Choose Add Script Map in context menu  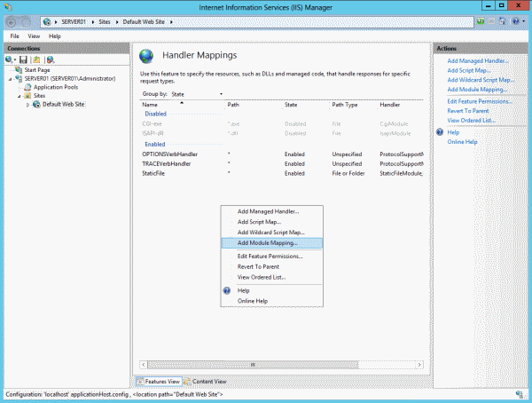272,222
